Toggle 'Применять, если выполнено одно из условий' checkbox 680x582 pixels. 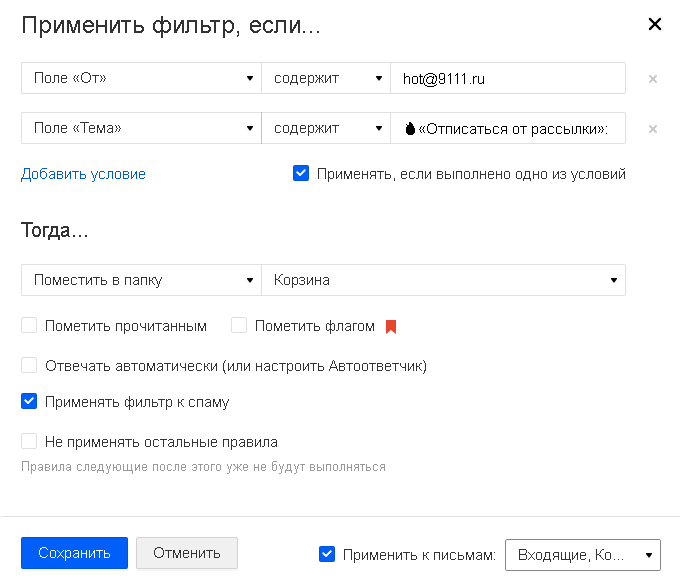coord(301,173)
